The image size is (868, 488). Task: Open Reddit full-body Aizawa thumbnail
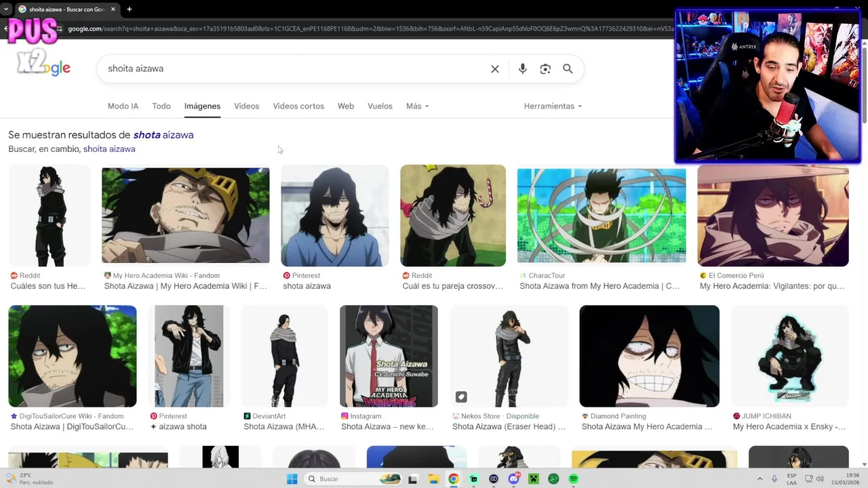pyautogui.click(x=50, y=216)
